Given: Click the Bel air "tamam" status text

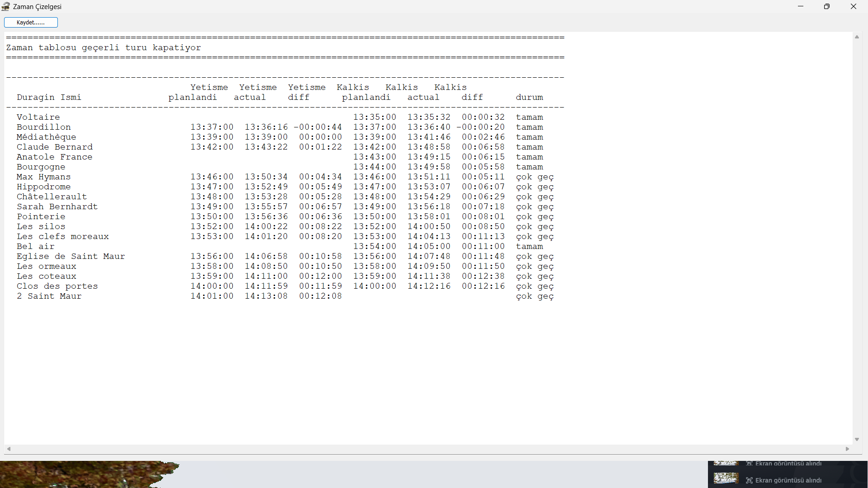Looking at the screenshot, I should [529, 246].
